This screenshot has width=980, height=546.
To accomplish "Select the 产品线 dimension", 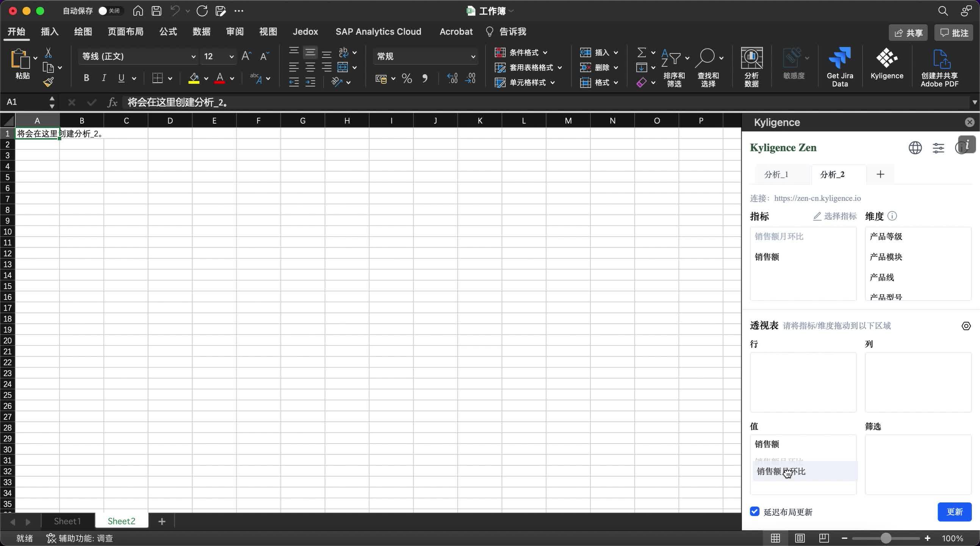I will click(x=881, y=278).
